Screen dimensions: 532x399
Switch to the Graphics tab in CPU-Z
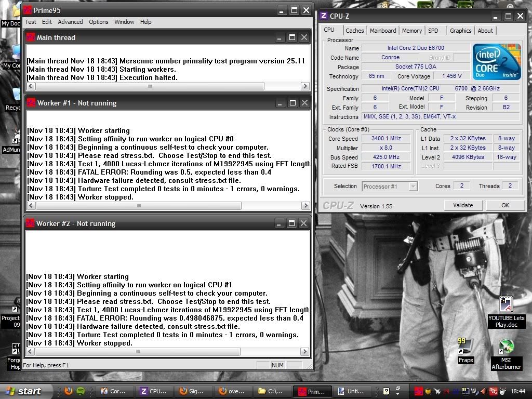click(460, 31)
